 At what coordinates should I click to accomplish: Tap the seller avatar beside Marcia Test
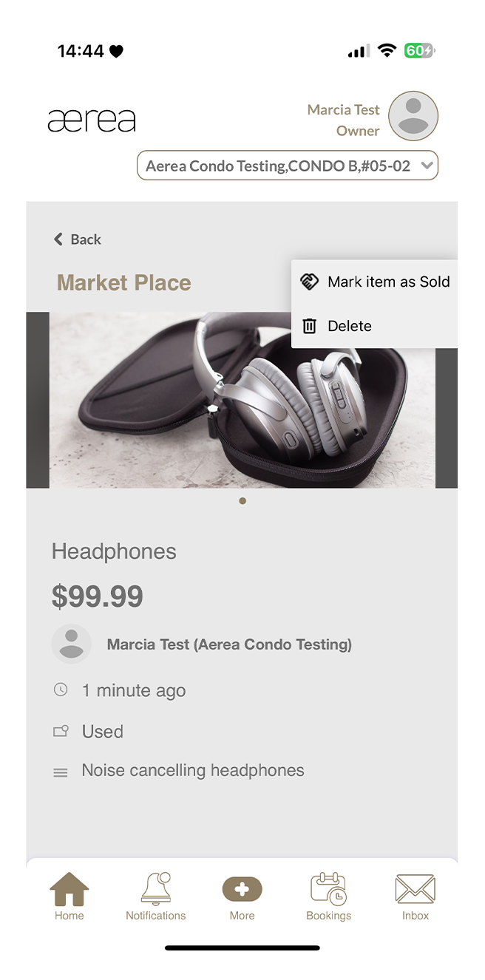72,643
